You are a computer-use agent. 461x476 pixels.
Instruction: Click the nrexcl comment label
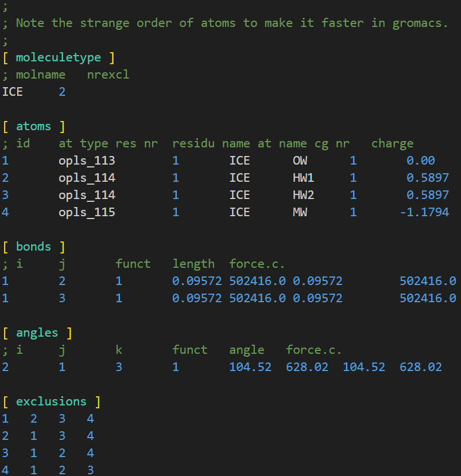click(108, 75)
